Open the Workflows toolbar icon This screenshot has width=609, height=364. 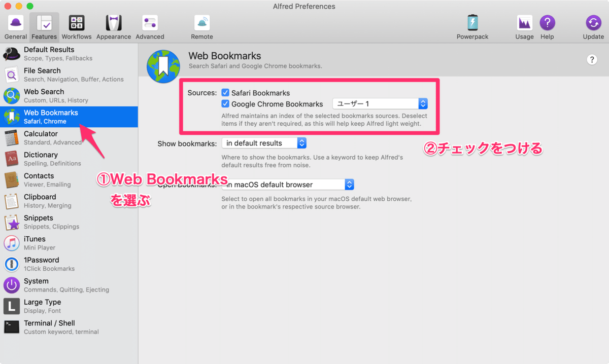coord(77,27)
